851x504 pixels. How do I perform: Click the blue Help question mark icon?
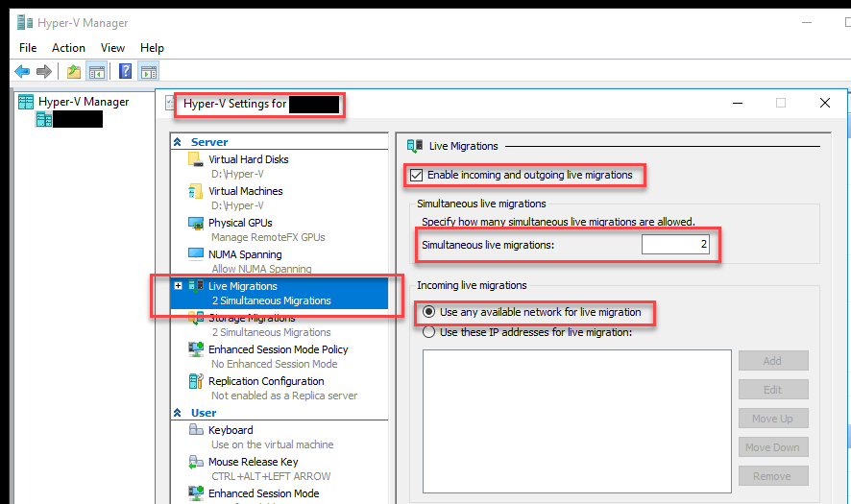pos(125,71)
